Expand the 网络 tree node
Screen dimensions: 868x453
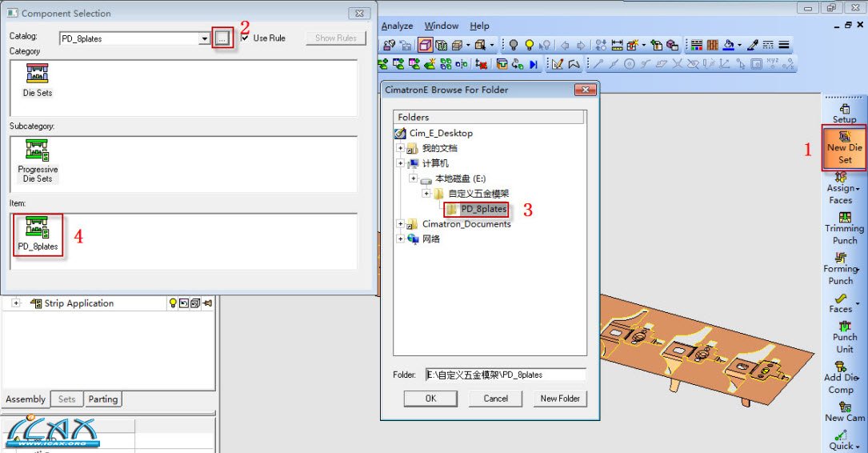pyautogui.click(x=400, y=239)
